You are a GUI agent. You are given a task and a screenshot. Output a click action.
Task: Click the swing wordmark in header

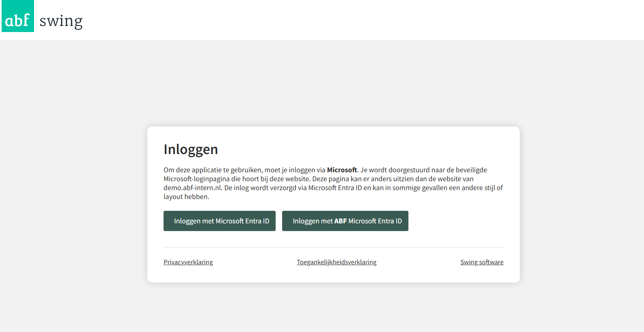pyautogui.click(x=61, y=21)
